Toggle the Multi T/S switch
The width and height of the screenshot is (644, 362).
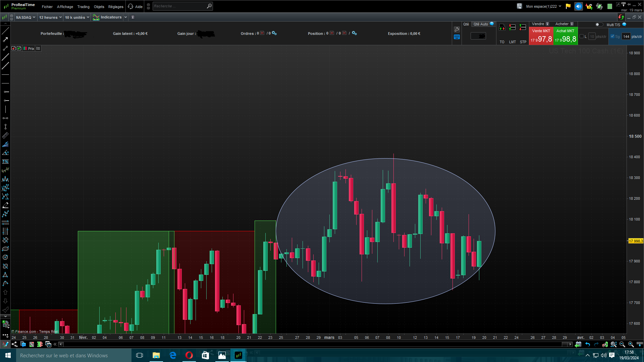pos(599,24)
